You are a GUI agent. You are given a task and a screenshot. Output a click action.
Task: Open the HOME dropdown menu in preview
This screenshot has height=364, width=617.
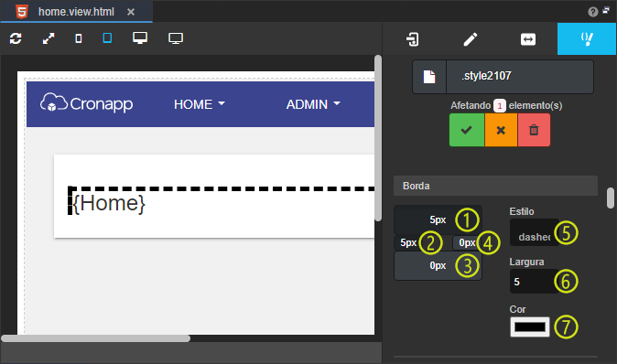(x=200, y=104)
